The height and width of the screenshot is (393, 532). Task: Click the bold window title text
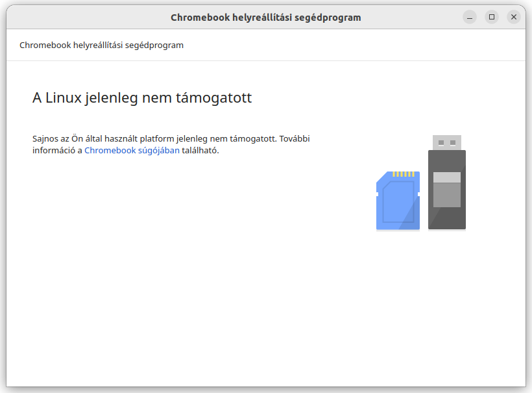pyautogui.click(x=265, y=18)
